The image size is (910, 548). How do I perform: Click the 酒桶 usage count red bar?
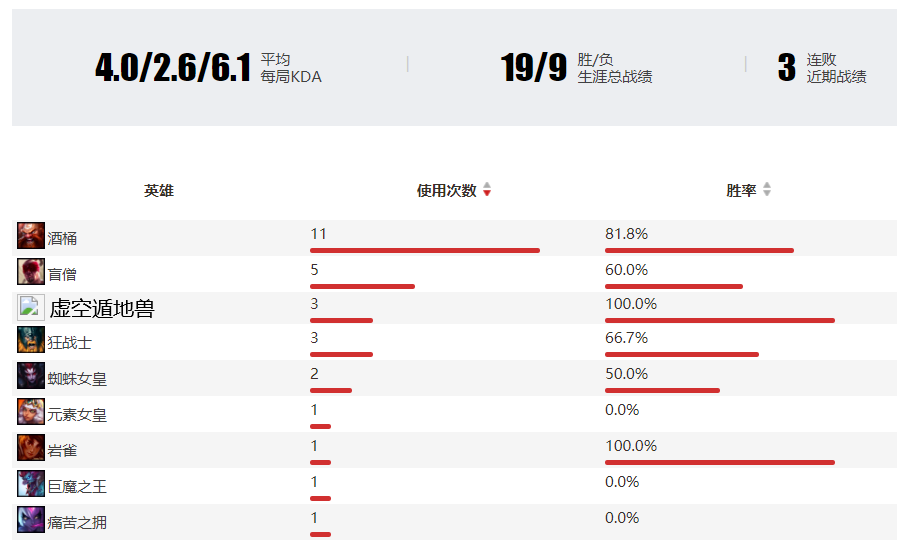click(424, 250)
